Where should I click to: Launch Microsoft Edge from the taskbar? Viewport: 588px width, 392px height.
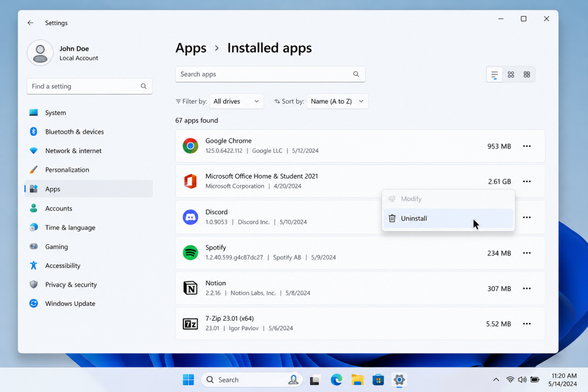(x=336, y=379)
